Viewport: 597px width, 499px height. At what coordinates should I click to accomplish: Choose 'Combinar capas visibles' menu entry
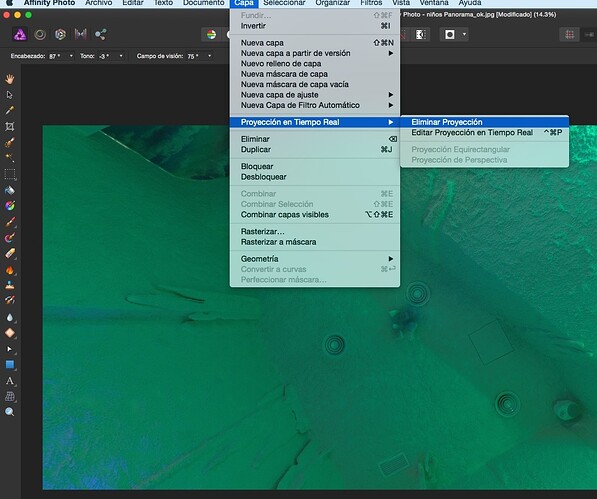coord(314,215)
